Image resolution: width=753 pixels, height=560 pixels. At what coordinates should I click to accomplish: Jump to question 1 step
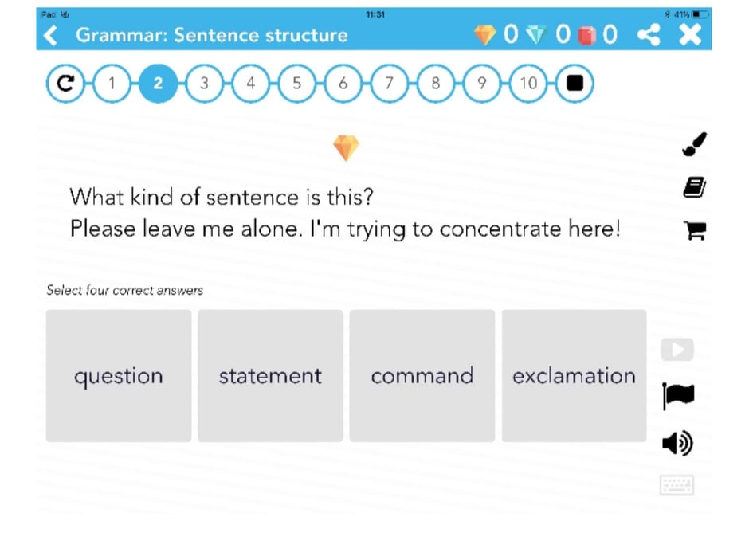[x=112, y=83]
